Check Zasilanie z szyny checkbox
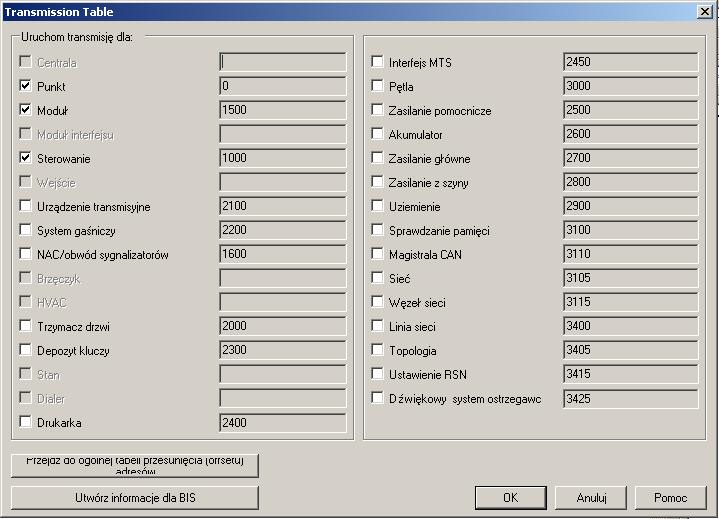 pos(377,182)
